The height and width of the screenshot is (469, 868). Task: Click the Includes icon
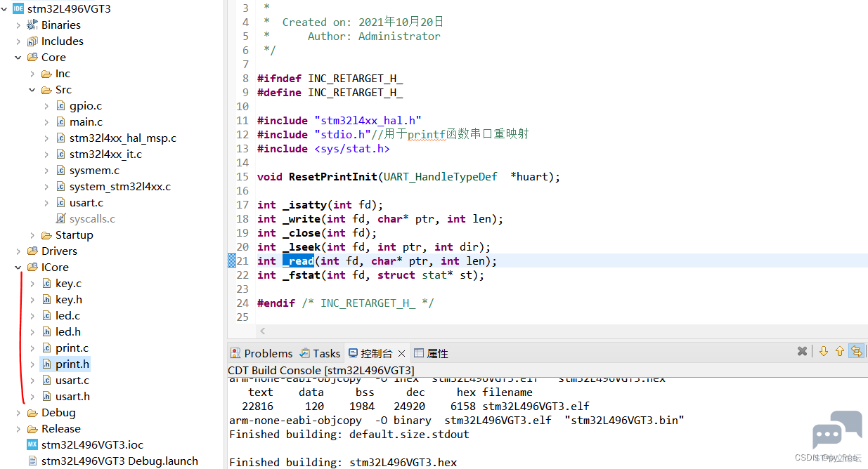click(32, 41)
